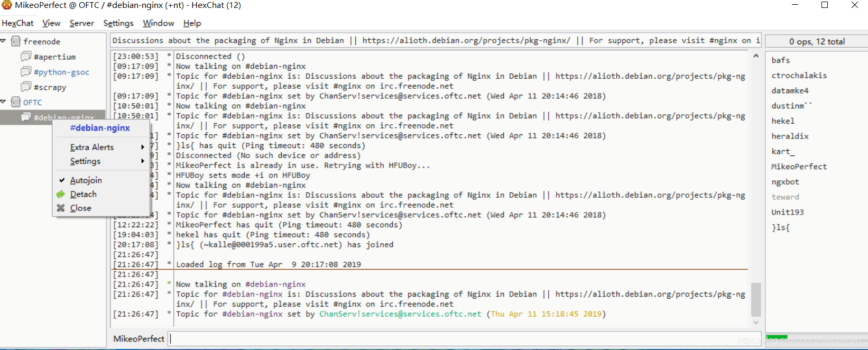
Task: Click '}ls{ has quit' message
Action: 270,145
